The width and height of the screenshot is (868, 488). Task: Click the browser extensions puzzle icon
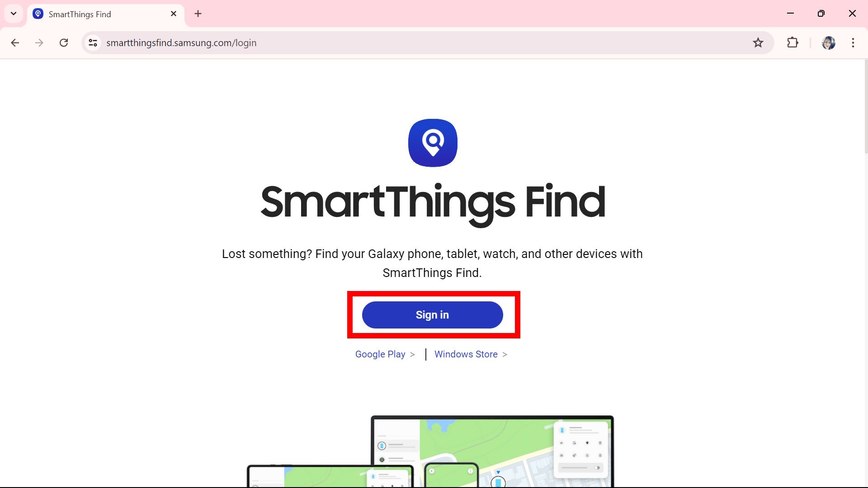[x=793, y=42]
